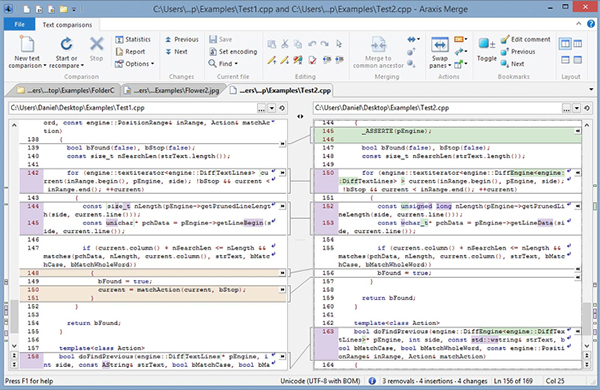Go to Previous bookmark
The width and height of the screenshot is (600, 390).
pyautogui.click(x=518, y=52)
